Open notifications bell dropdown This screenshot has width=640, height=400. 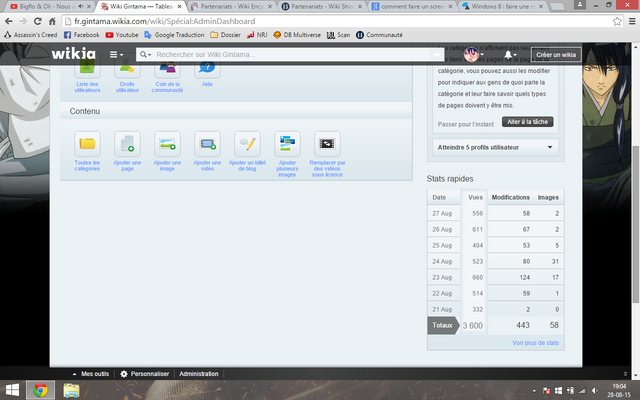point(510,54)
